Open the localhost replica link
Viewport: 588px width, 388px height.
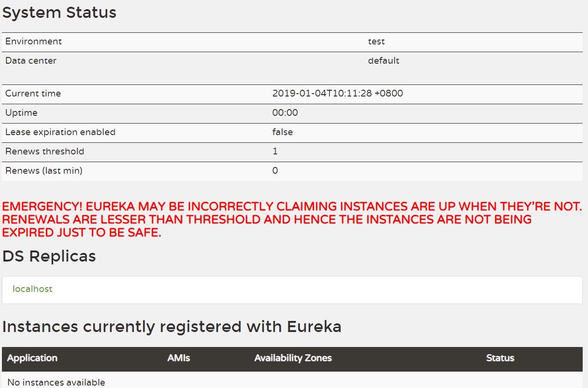tap(32, 289)
